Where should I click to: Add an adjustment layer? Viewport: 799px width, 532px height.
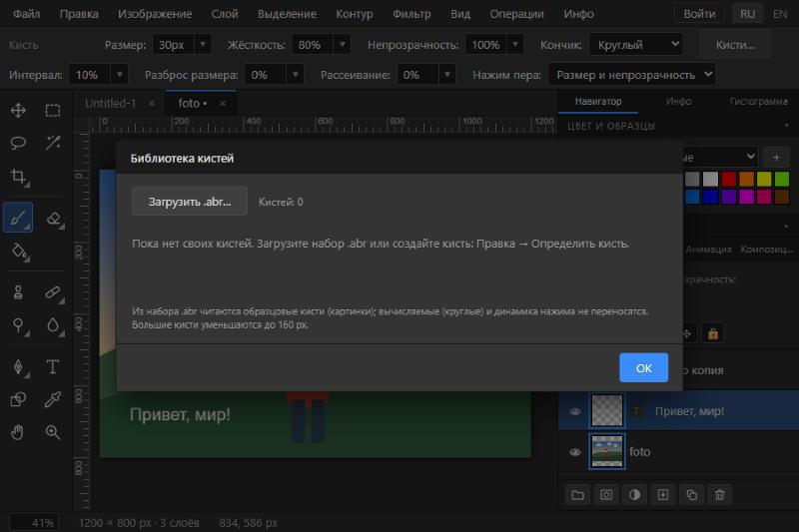(634, 495)
